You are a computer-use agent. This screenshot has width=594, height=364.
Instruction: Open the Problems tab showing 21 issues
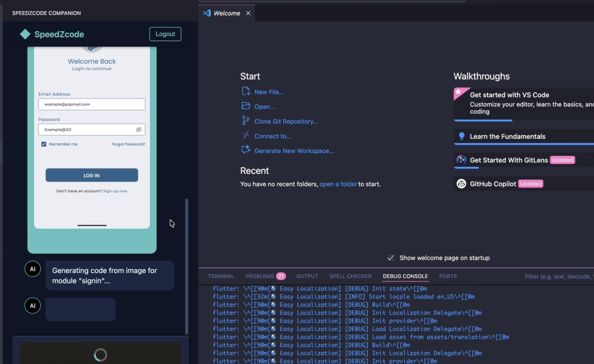coord(260,276)
